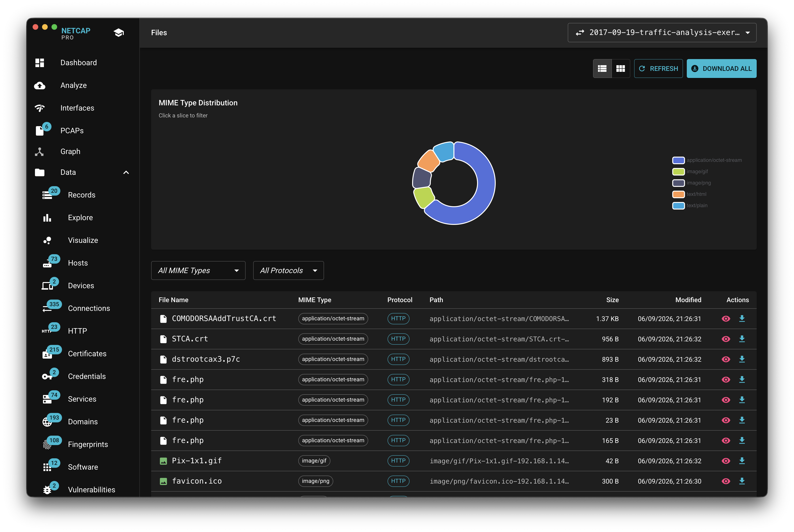Viewport: 794px width, 532px height.
Task: Preview favicon.ico with eye icon
Action: [726, 481]
